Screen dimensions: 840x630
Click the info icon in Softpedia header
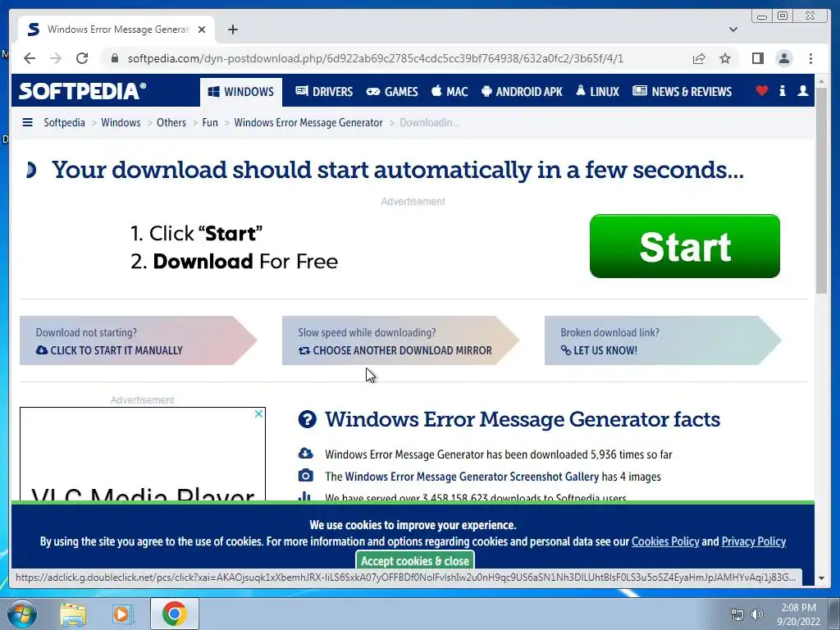click(x=782, y=90)
